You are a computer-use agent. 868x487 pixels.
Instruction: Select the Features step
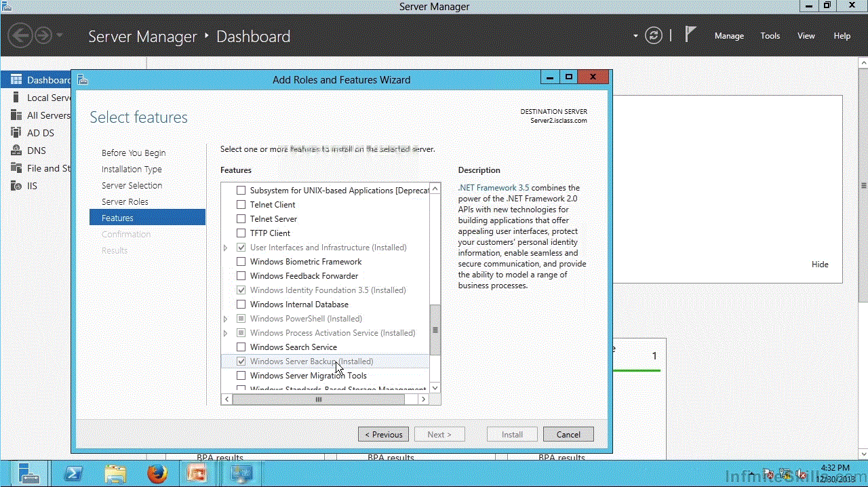click(x=147, y=218)
